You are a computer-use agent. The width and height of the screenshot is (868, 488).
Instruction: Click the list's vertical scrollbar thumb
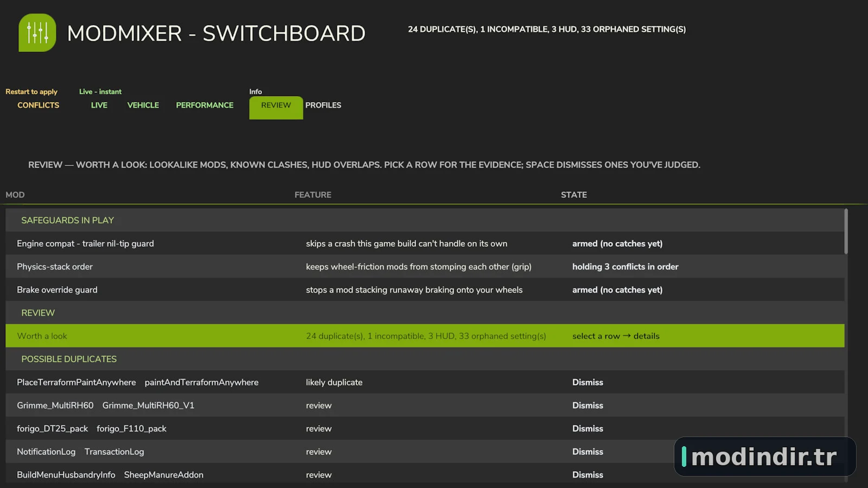[x=846, y=232]
